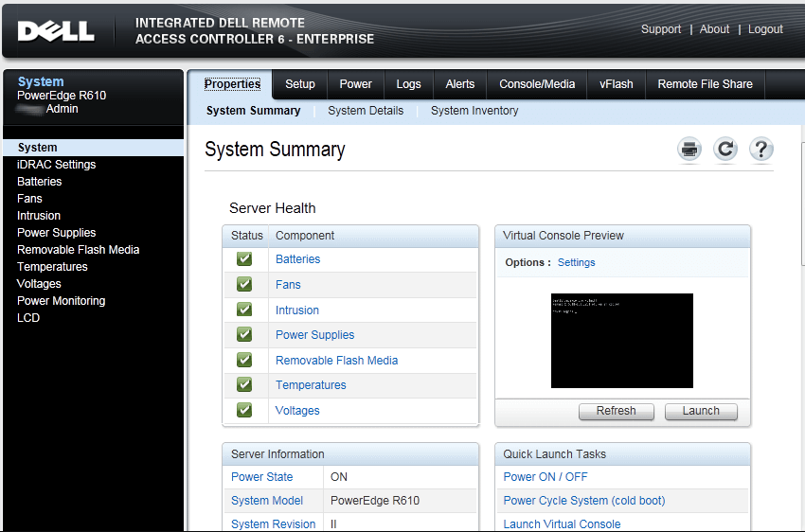
Task: Open the virtual console Settings link
Action: 576,262
